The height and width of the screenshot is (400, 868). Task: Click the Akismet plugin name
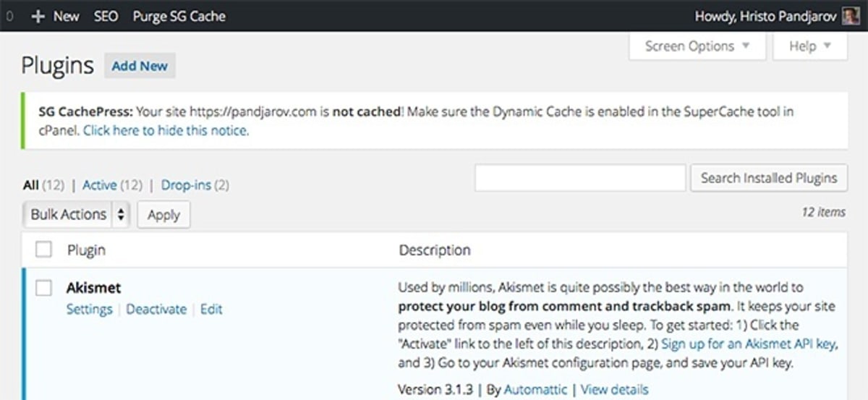click(x=93, y=287)
